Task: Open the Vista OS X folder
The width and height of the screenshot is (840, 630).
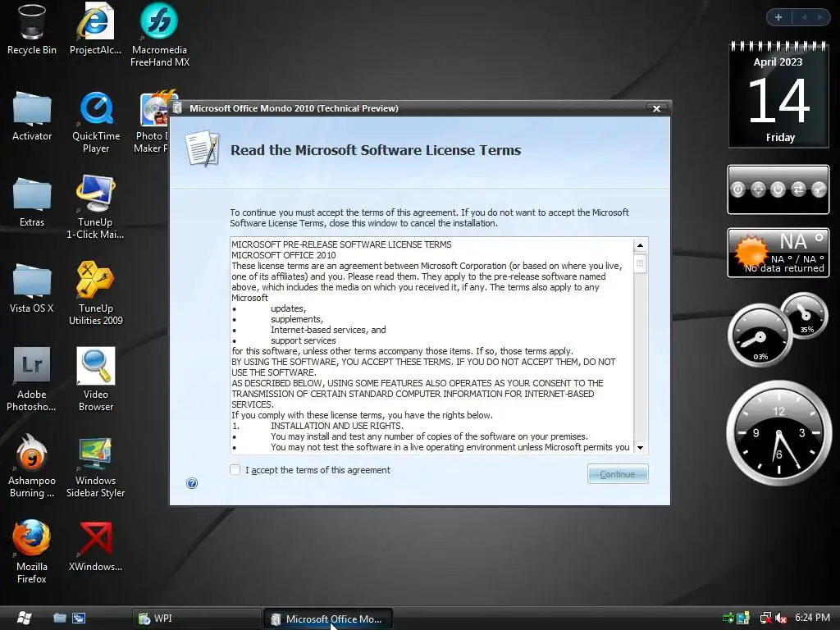Action: pos(32,288)
